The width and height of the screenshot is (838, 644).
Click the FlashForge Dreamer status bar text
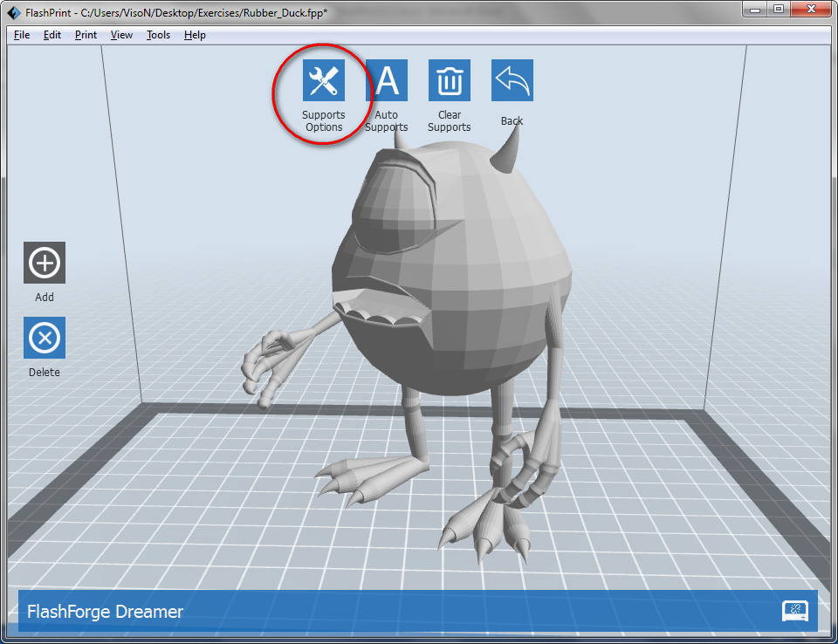pyautogui.click(x=105, y=612)
